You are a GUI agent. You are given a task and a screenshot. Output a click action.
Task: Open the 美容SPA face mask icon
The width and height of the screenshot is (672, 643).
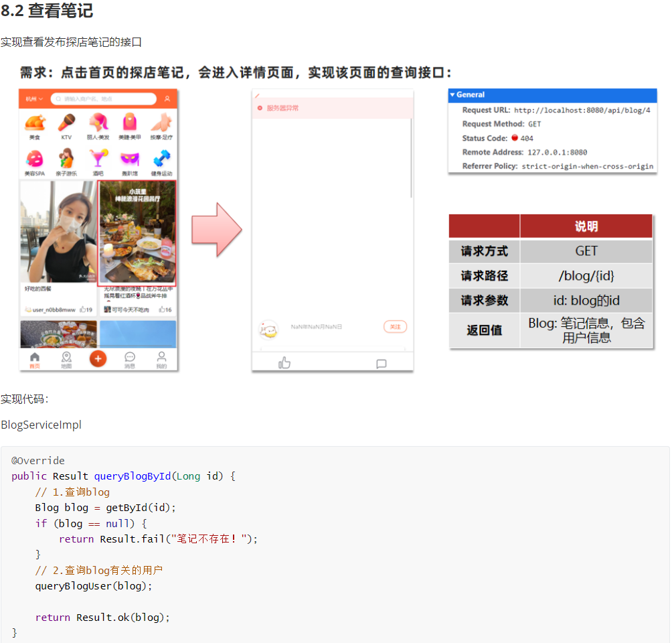(34, 159)
